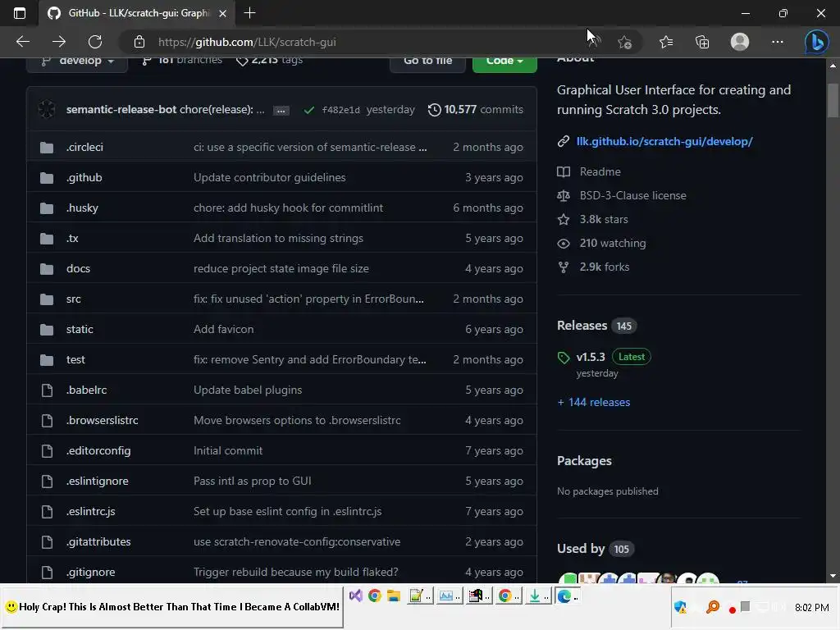Viewport: 840px width, 630px height.
Task: View the 210 watching list
Action: (613, 243)
